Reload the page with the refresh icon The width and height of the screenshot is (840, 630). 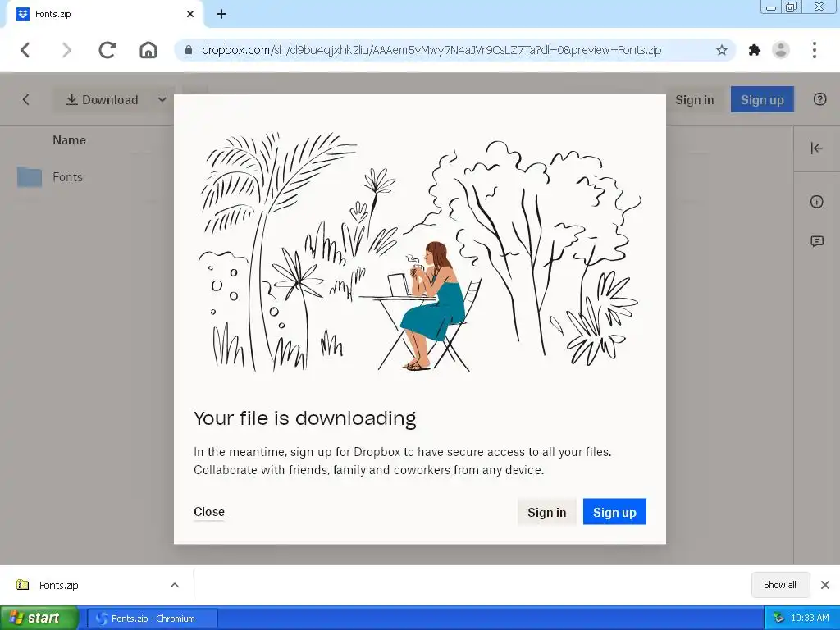point(107,50)
